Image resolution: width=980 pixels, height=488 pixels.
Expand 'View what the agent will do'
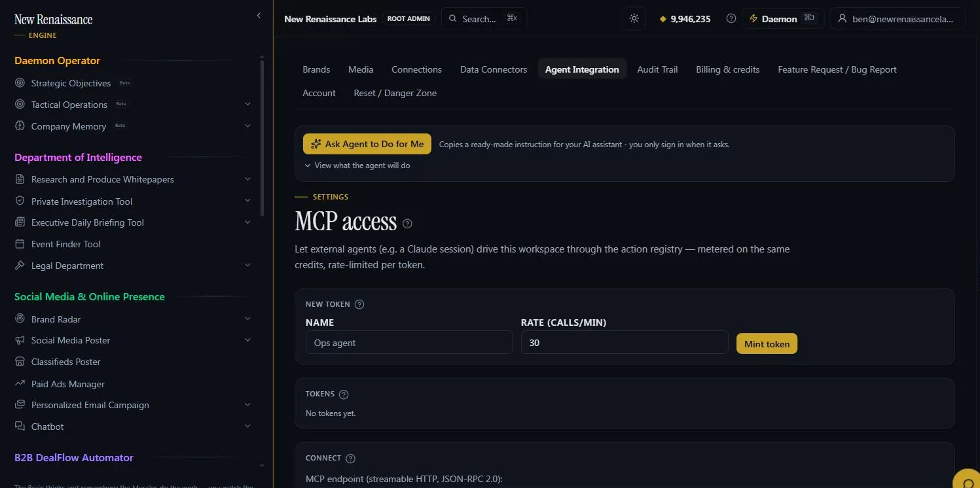click(x=357, y=166)
